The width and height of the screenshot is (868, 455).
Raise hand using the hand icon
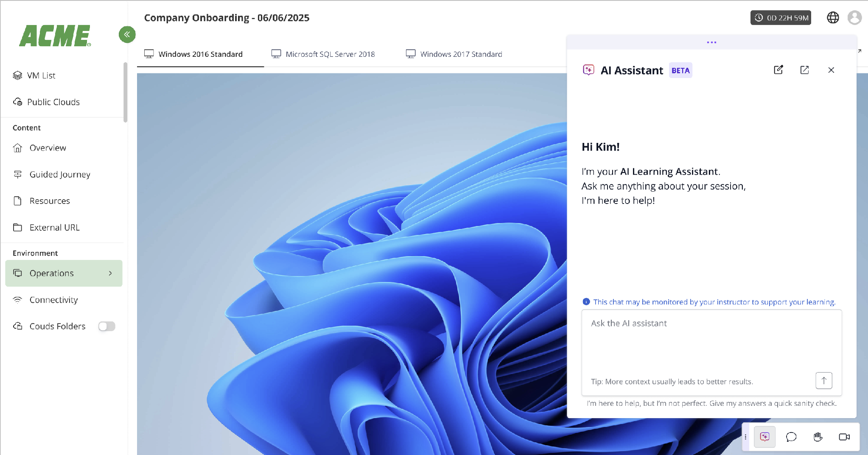(x=818, y=437)
